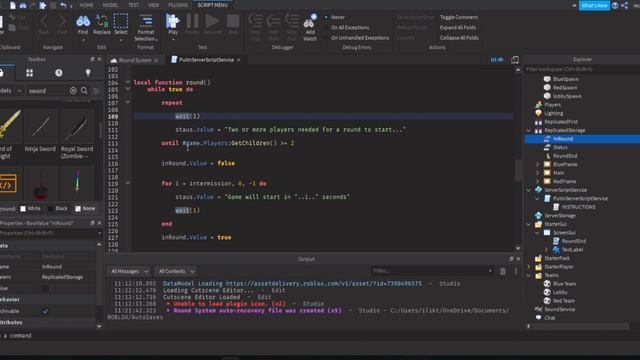Run the Toolbox search magnifier
This screenshot has height=360, width=640.
coord(84,91)
